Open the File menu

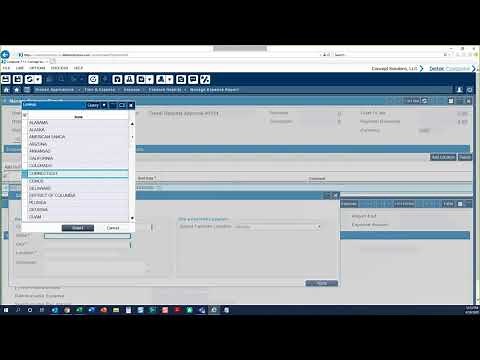click(6, 68)
